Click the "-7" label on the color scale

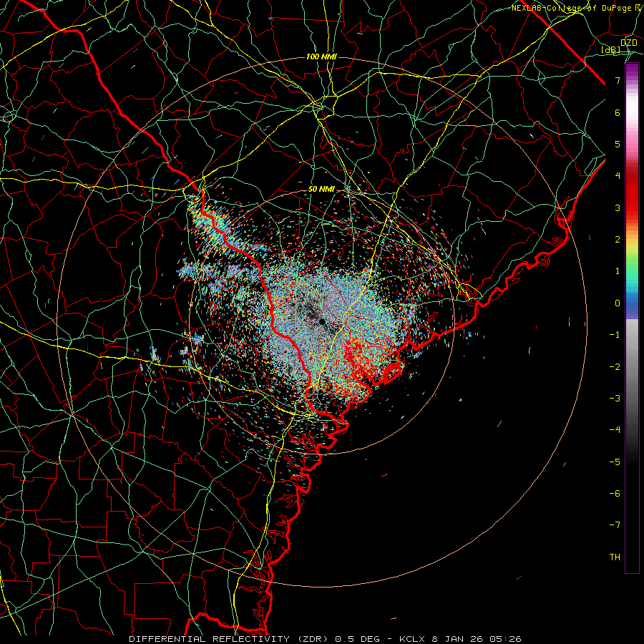pyautogui.click(x=615, y=525)
